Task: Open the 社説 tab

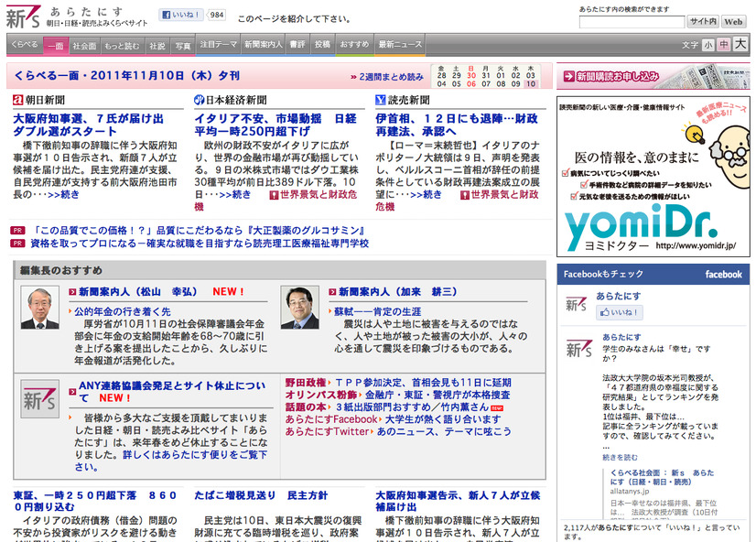Action: pyautogui.click(x=157, y=46)
